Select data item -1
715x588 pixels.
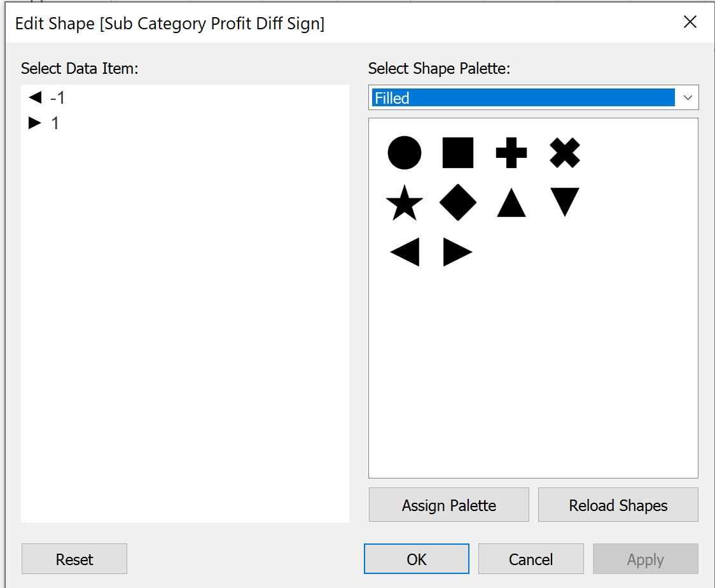pos(57,98)
